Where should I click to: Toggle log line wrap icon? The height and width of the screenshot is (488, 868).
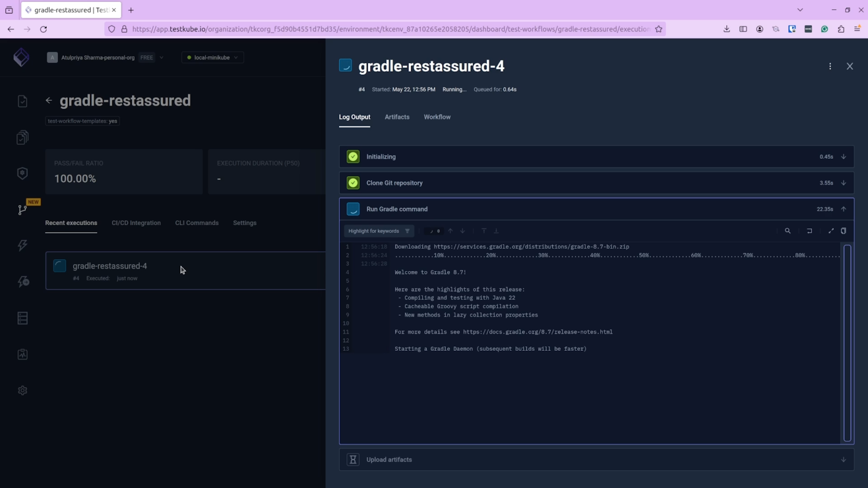(809, 231)
